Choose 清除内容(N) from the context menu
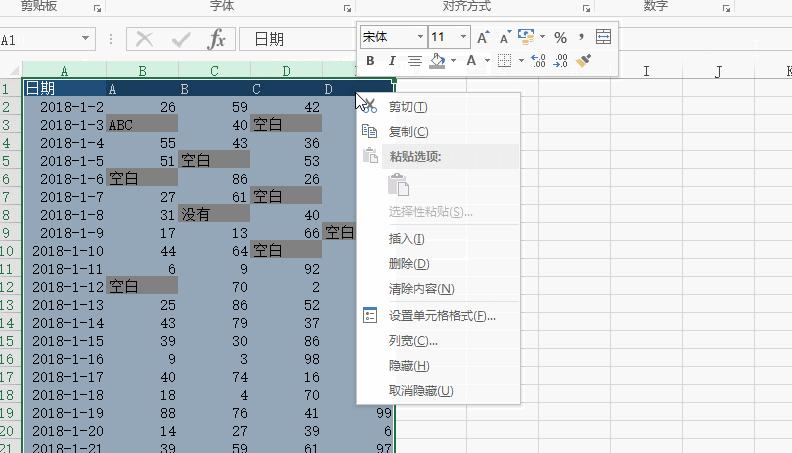 coord(438,289)
